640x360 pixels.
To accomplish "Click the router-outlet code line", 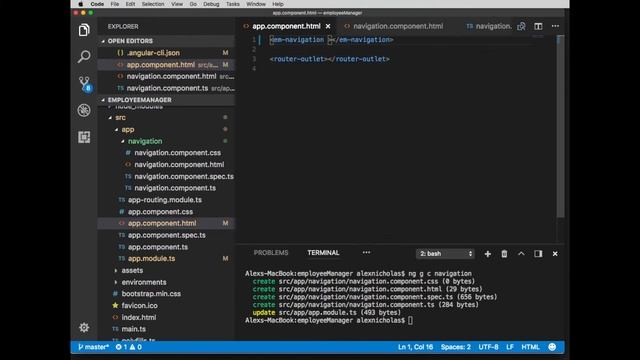I will 329,59.
